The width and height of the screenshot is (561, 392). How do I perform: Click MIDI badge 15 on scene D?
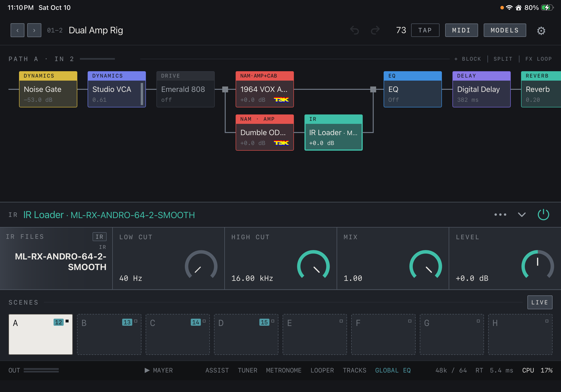pyautogui.click(x=264, y=322)
